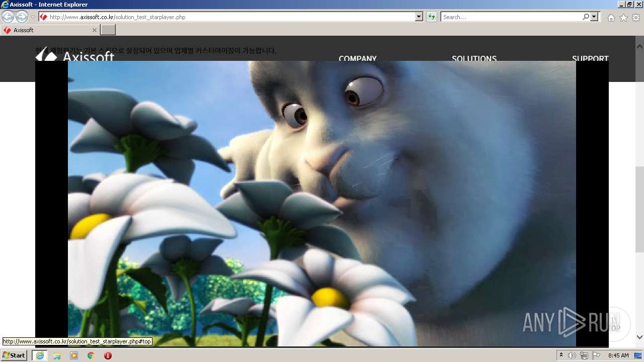Screen dimensions: 644x362
Task: Open Favorites star icon
Action: point(623,18)
